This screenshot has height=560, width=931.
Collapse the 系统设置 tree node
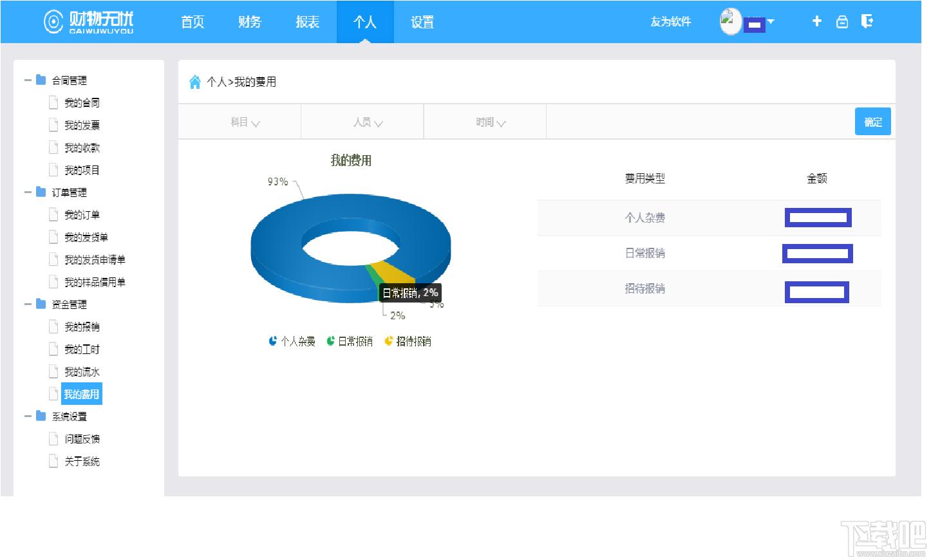(28, 416)
